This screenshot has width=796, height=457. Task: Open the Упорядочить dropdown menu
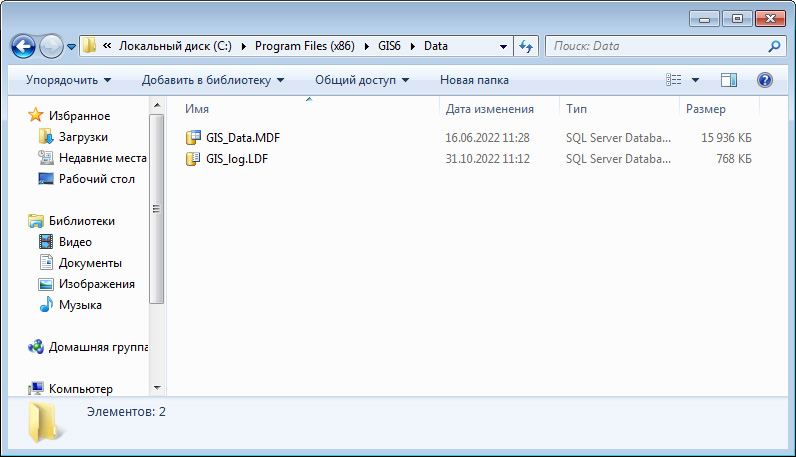click(x=68, y=80)
